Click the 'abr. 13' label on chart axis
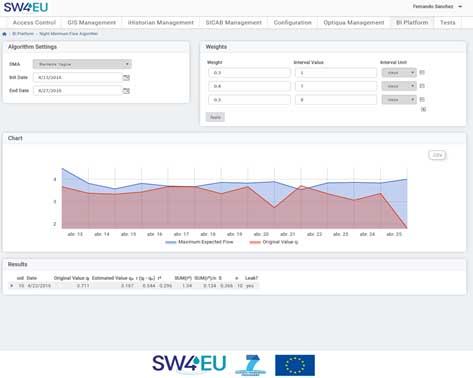The height and width of the screenshot is (378, 473). tap(75, 234)
